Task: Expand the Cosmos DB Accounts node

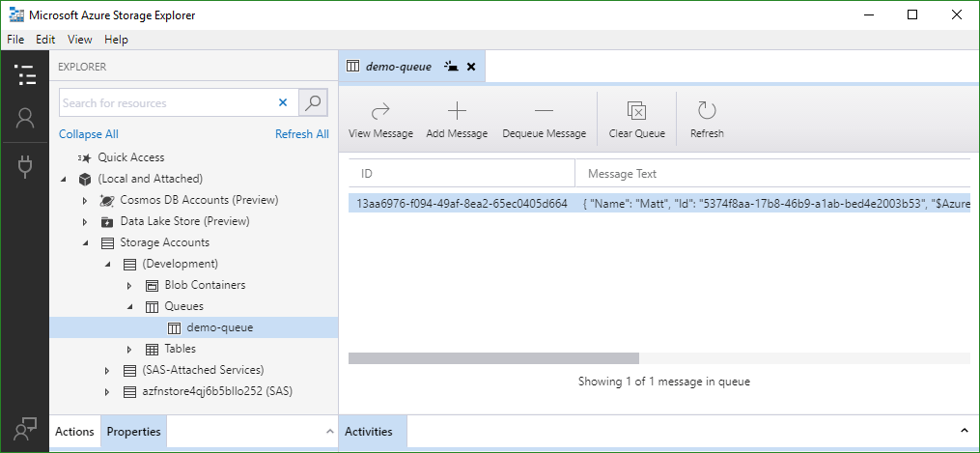Action: pyautogui.click(x=85, y=201)
